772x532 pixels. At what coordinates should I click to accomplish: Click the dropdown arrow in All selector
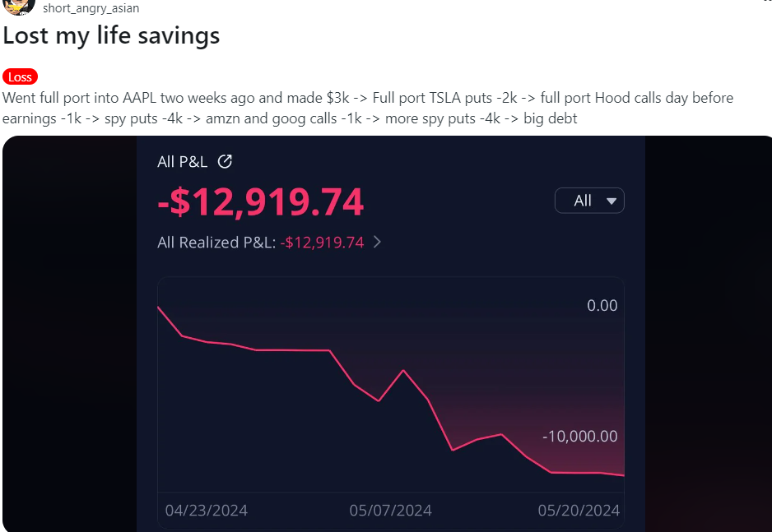click(x=611, y=201)
